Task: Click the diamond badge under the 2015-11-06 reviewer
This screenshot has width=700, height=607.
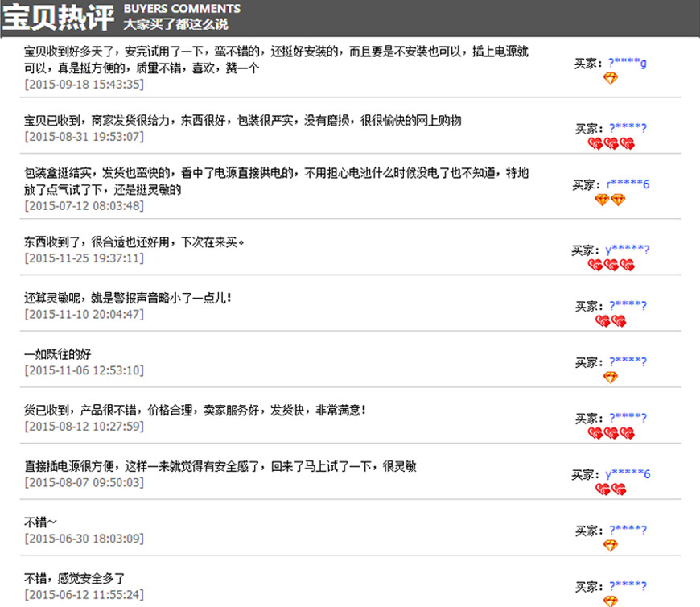Action: 611,377
